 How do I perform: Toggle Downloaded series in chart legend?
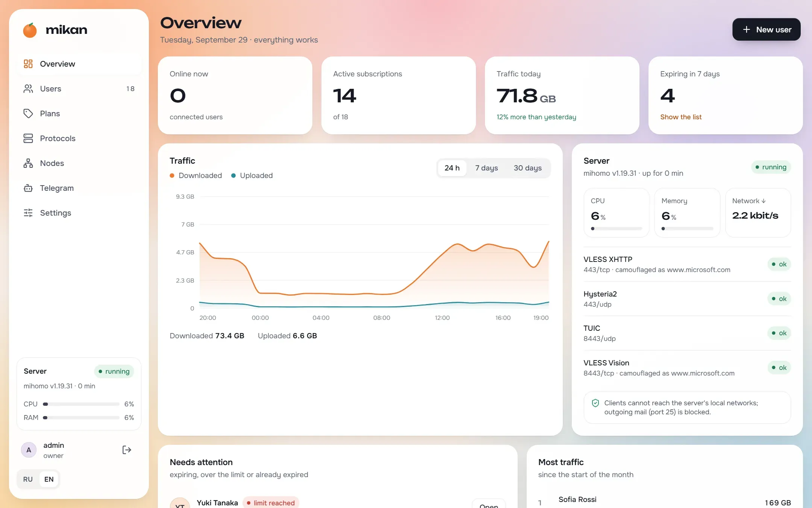196,175
